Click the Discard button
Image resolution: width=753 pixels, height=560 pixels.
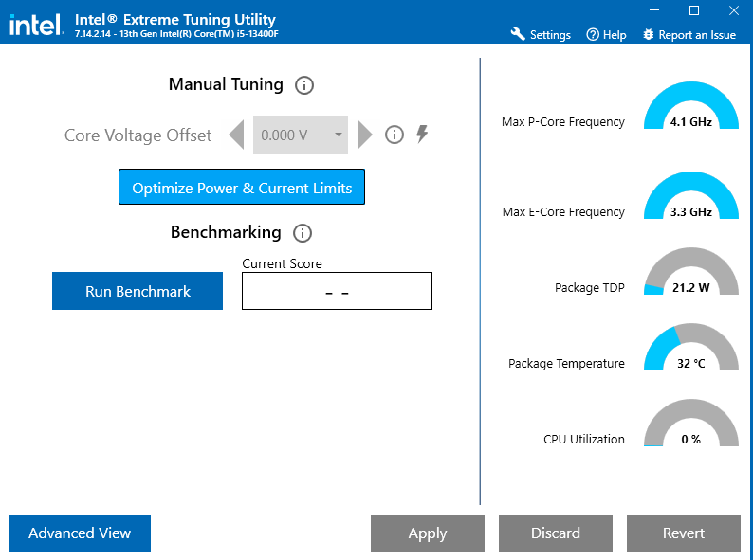(556, 533)
